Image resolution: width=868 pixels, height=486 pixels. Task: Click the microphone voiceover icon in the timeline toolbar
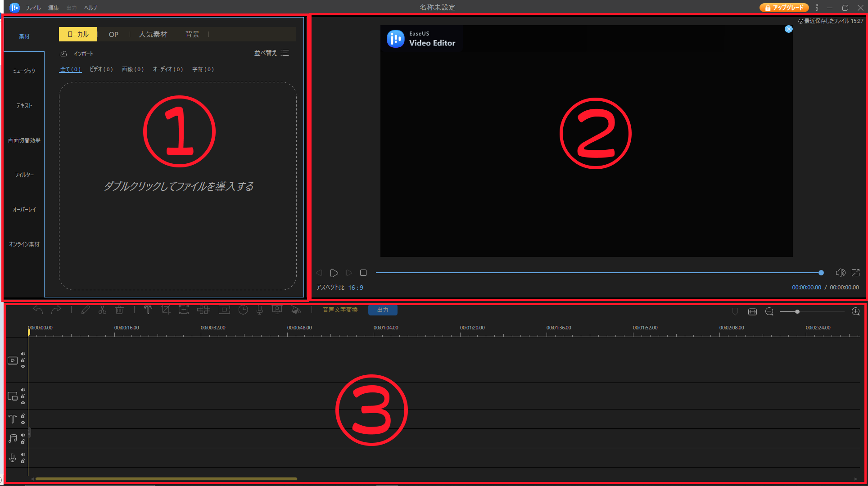point(260,310)
